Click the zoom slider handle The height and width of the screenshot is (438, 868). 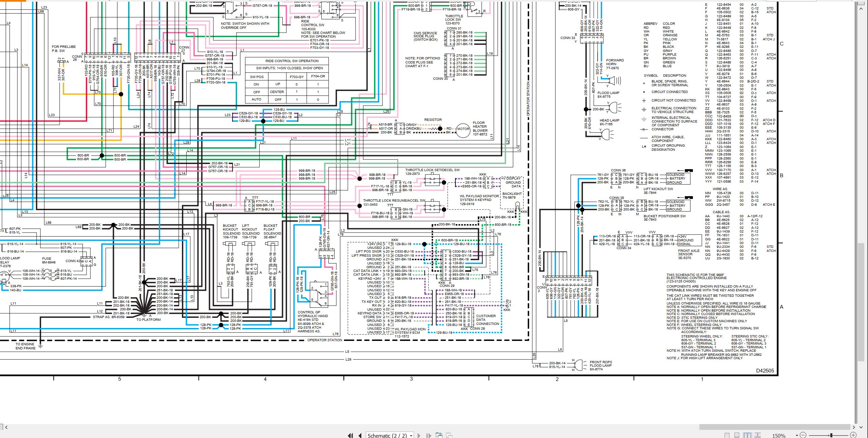tap(831, 435)
